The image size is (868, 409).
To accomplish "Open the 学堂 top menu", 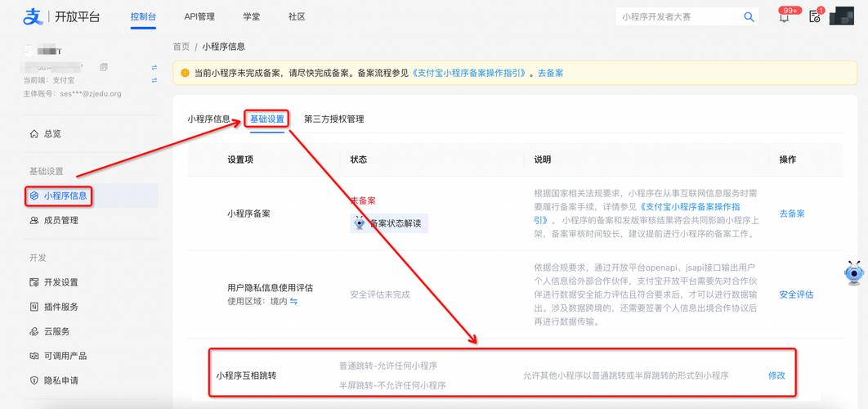I will [x=251, y=16].
